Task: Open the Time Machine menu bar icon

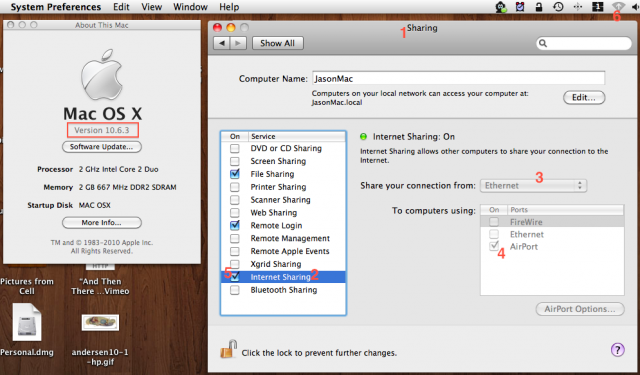Action: click(x=558, y=7)
